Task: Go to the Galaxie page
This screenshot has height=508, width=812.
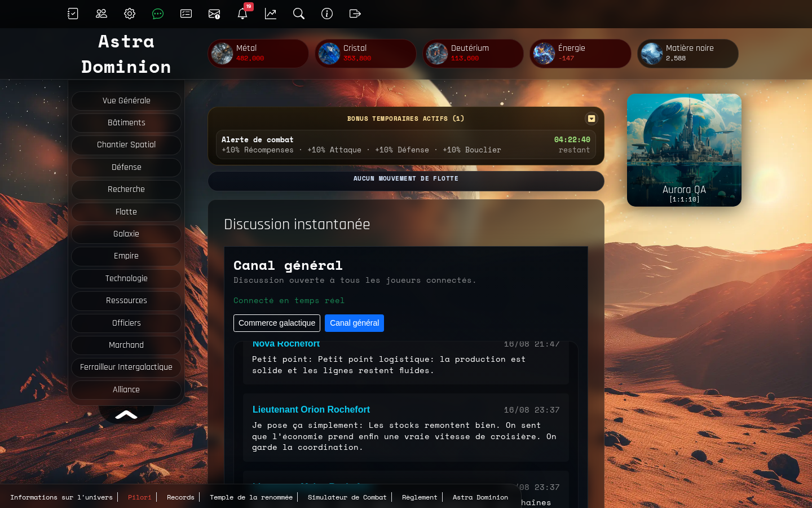Action: [x=126, y=234]
